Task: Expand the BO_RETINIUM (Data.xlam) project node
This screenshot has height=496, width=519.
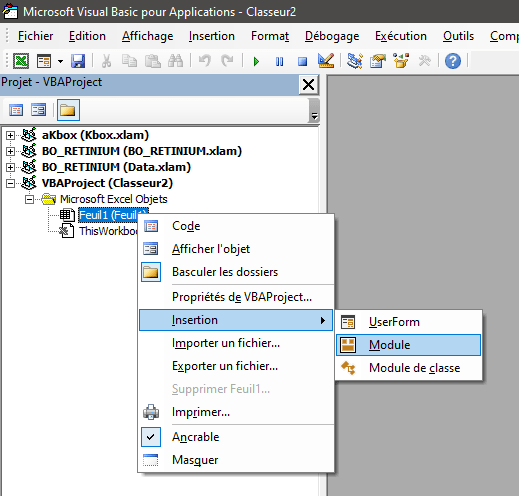Action: pyautogui.click(x=10, y=167)
